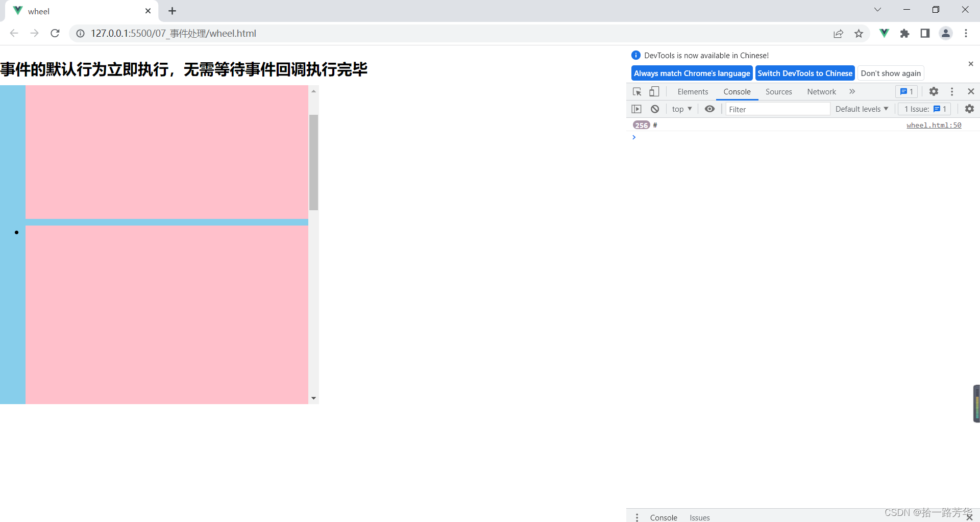The width and height of the screenshot is (980, 522).
Task: Open console sidebar icon
Action: click(x=636, y=109)
